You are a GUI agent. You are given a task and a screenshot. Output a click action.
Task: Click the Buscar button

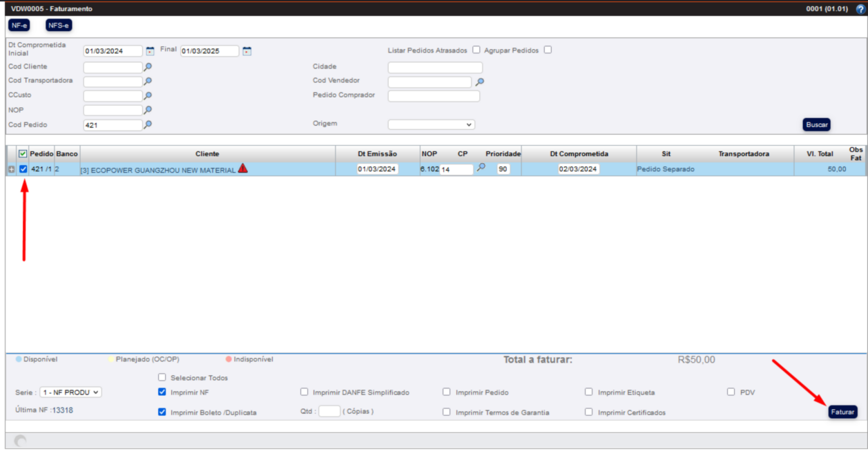pos(816,125)
